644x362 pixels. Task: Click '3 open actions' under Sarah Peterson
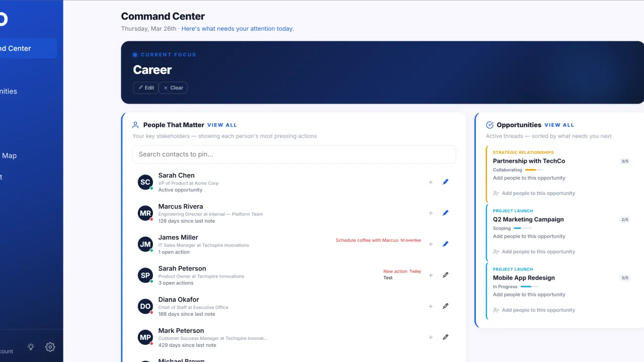176,283
